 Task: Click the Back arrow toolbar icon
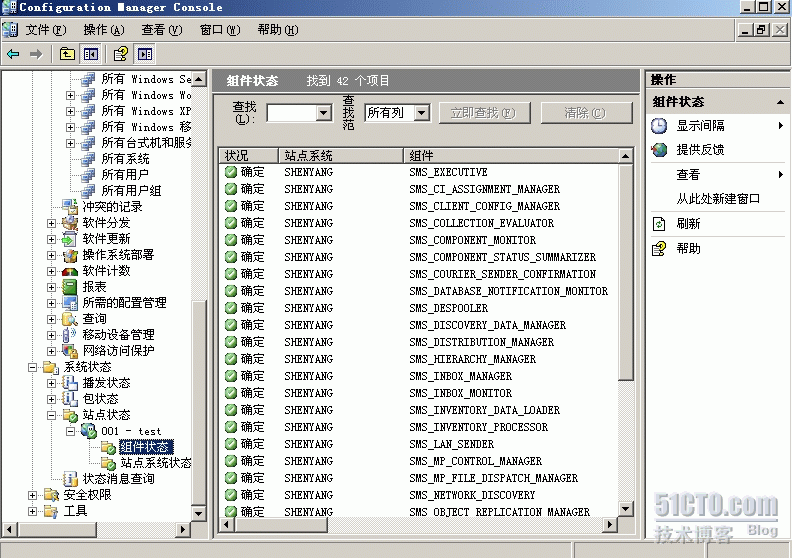click(x=14, y=54)
